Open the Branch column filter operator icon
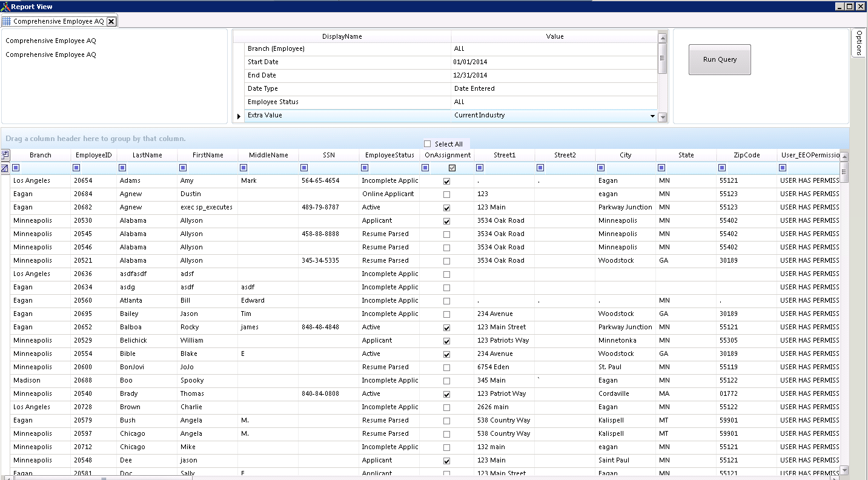The width and height of the screenshot is (868, 480). 16,168
